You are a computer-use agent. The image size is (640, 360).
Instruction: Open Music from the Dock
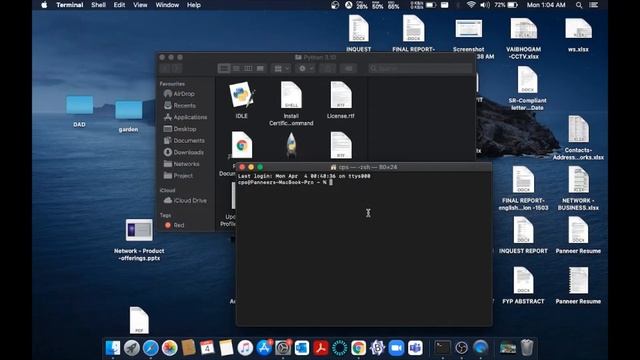click(245, 348)
